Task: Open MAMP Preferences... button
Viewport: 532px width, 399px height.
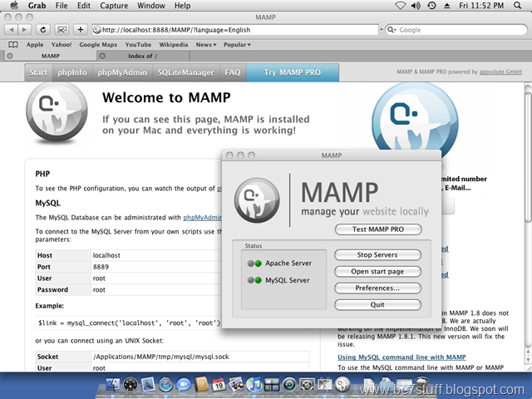Action: click(x=377, y=288)
